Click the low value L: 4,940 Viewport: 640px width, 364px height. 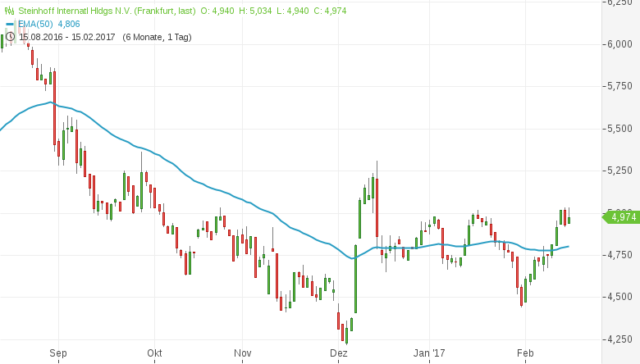293,11
